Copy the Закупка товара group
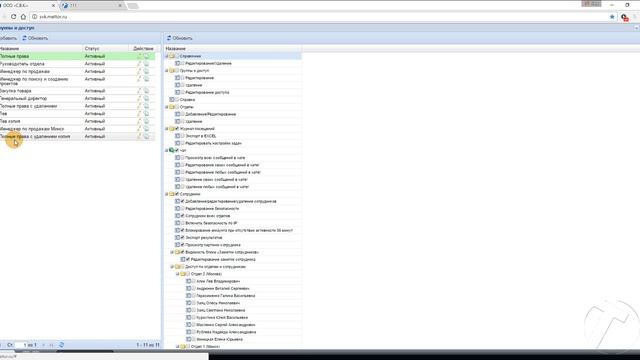640x360 pixels. pyautogui.click(x=146, y=91)
